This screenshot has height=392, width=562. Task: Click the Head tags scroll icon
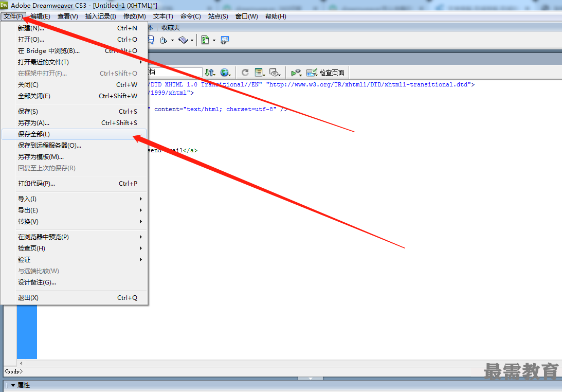183,40
